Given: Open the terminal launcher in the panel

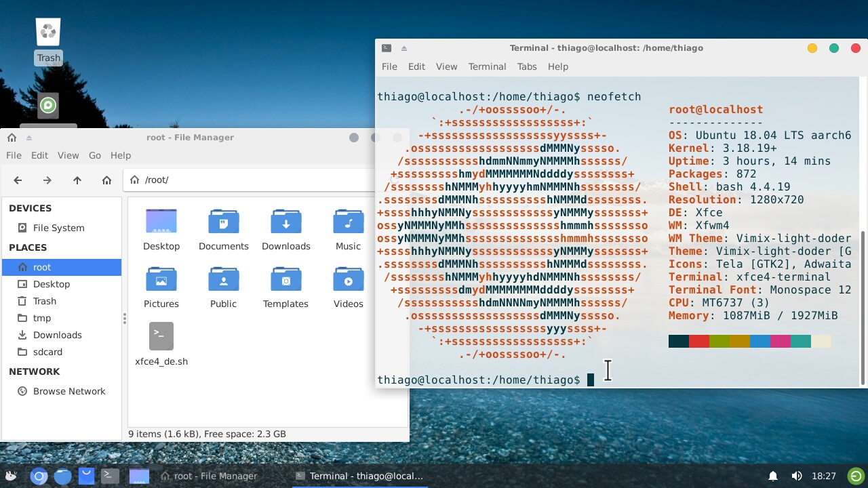Looking at the screenshot, I should (111, 476).
